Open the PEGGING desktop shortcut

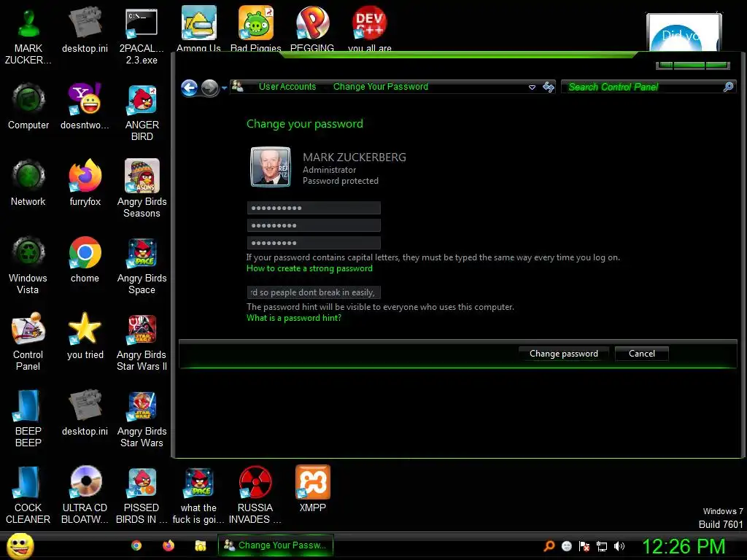click(x=312, y=28)
